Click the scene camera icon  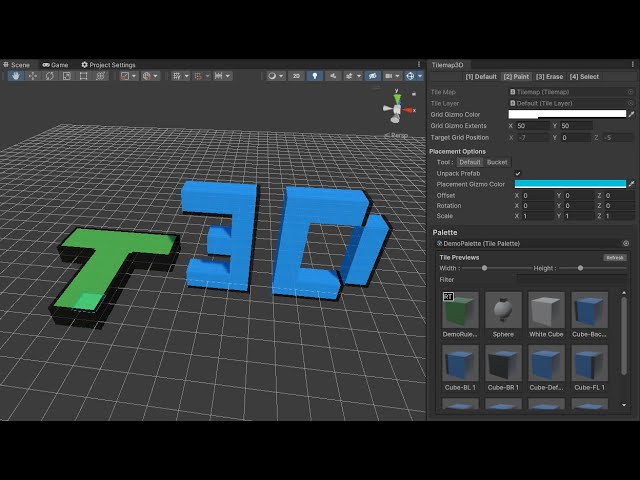[x=389, y=76]
